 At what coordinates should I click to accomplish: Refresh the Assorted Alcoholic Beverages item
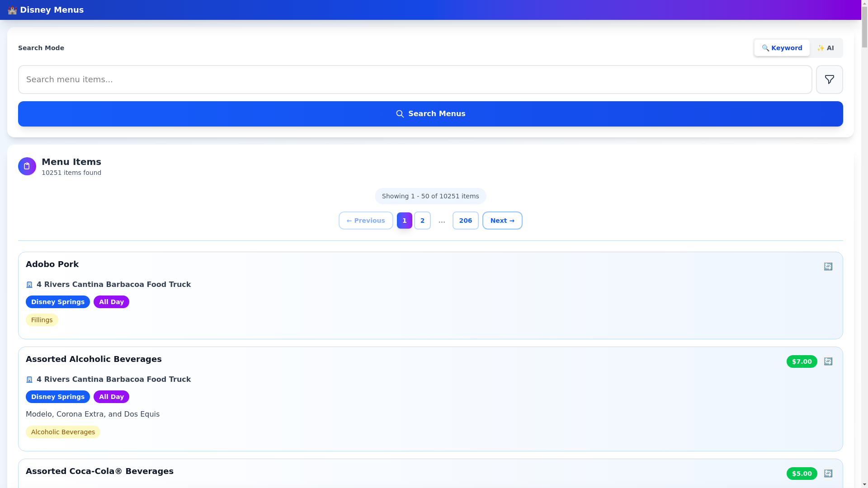828,361
